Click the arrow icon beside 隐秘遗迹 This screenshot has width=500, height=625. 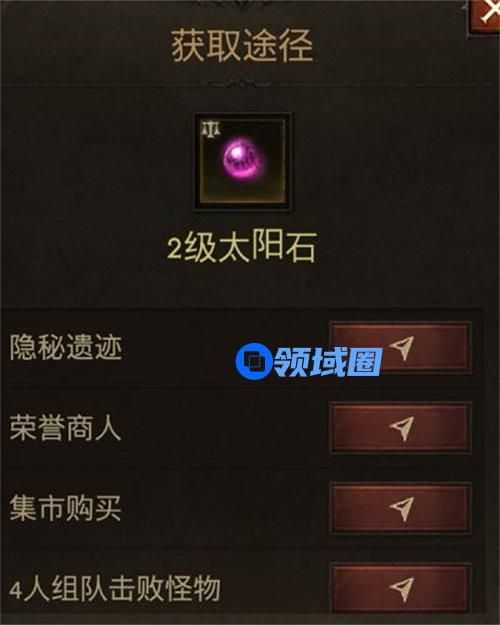(401, 347)
